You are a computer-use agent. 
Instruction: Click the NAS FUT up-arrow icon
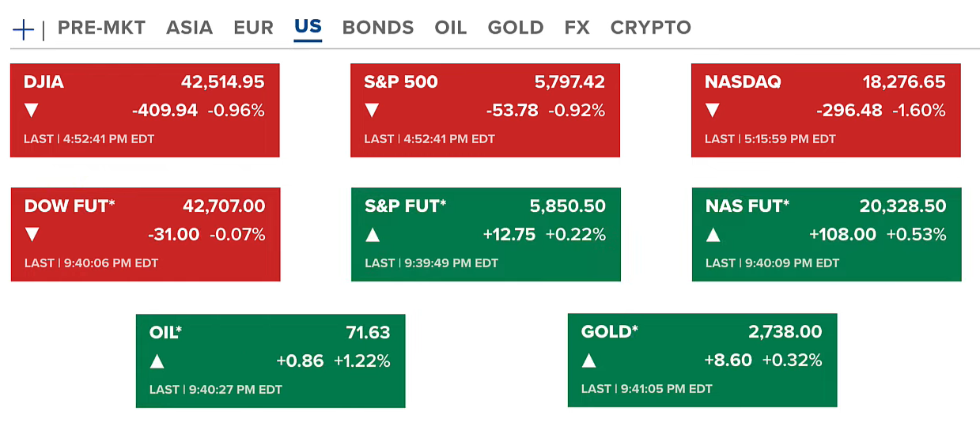coord(713,235)
